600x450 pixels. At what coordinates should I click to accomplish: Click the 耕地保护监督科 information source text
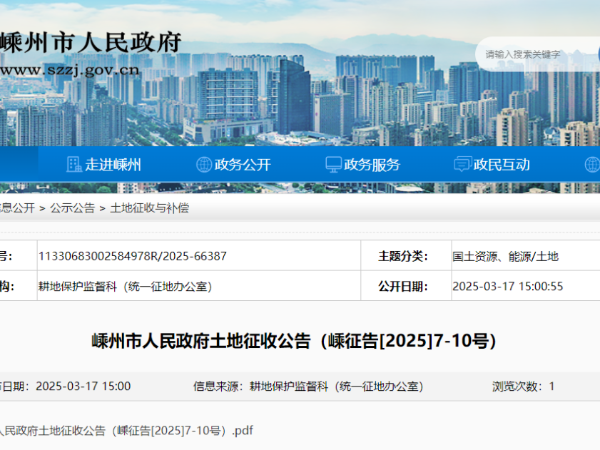click(335, 386)
